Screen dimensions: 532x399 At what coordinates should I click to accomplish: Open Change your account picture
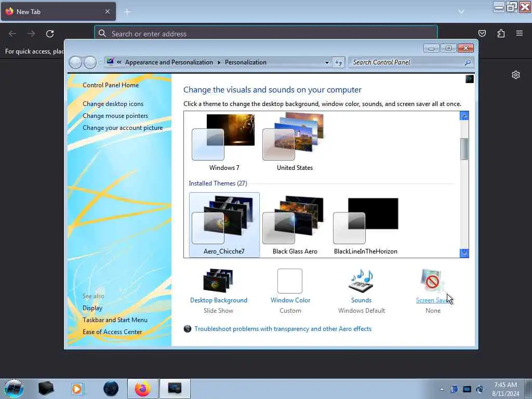[123, 128]
